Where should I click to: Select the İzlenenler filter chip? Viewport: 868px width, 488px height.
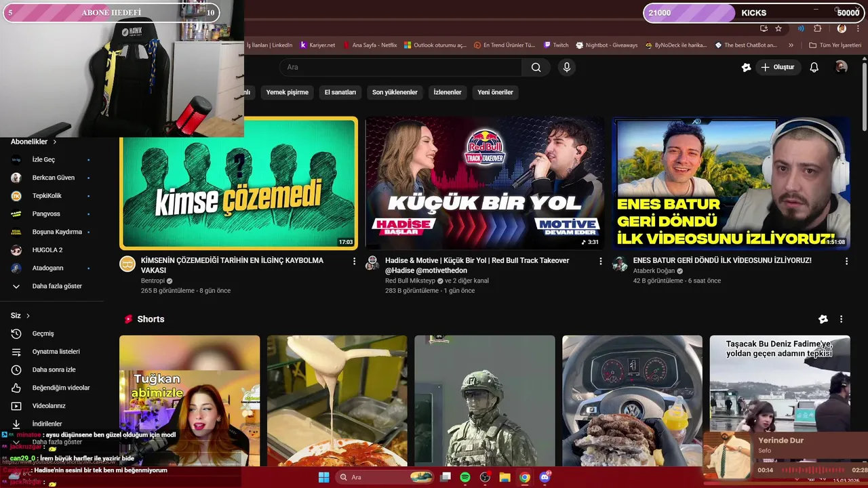(448, 92)
